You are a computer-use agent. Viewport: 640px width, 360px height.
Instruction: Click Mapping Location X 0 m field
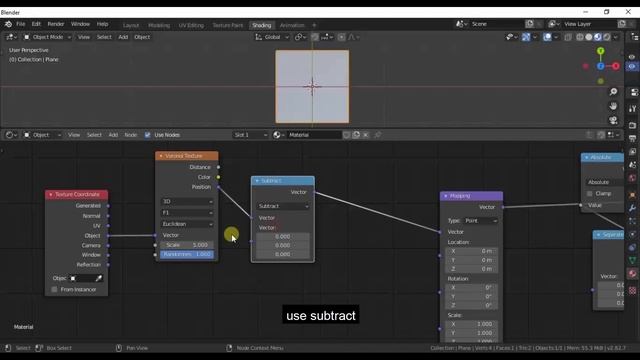click(x=471, y=251)
